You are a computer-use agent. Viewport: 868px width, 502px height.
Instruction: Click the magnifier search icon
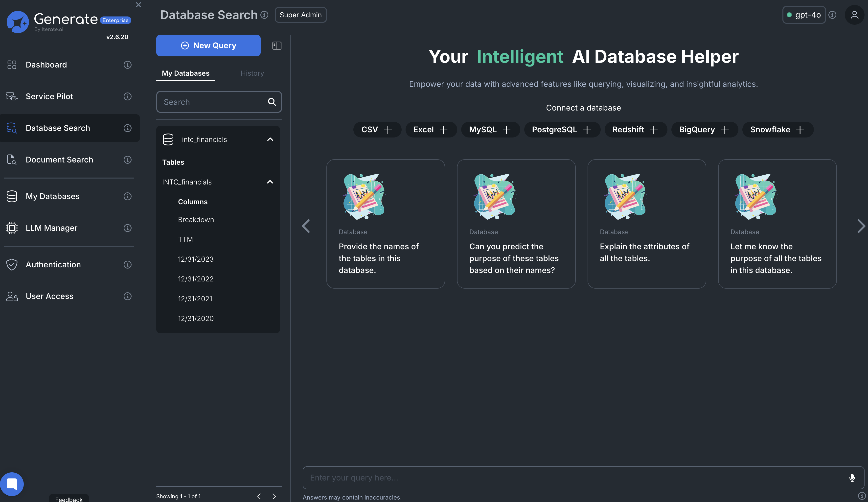[x=272, y=102]
